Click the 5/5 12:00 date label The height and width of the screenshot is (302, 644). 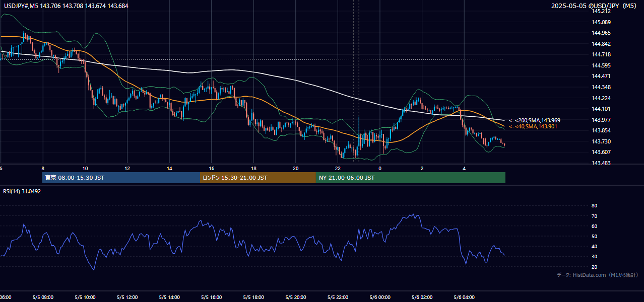pyautogui.click(x=127, y=297)
